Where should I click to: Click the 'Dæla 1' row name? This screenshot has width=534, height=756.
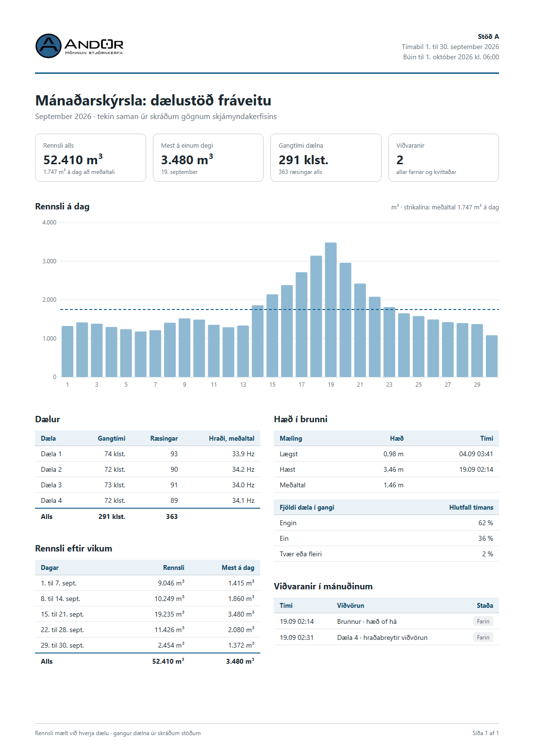[x=51, y=454]
